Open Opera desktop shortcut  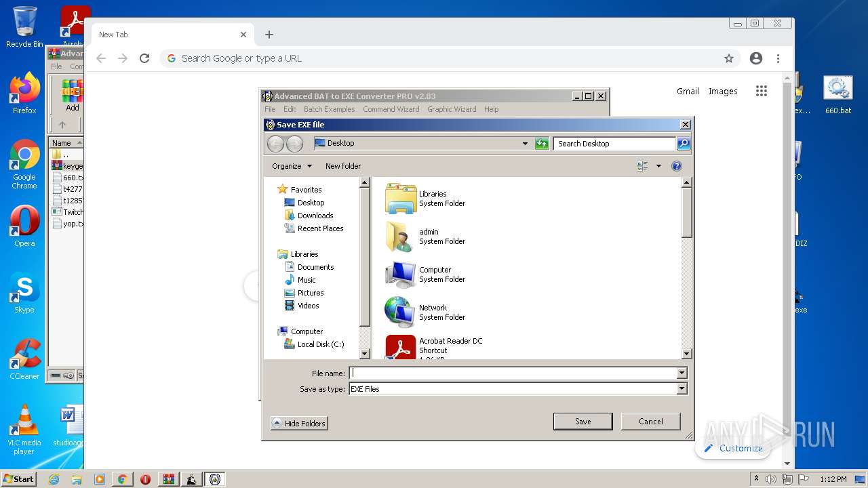pos(24,227)
